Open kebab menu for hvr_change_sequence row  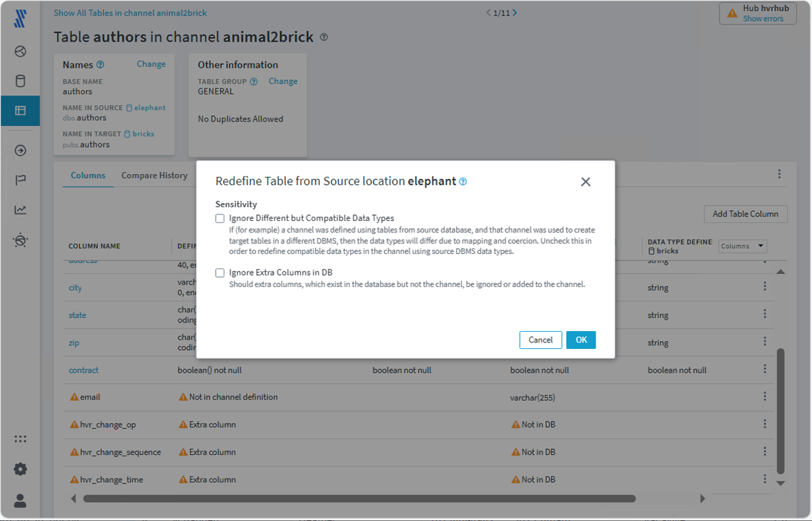point(765,451)
